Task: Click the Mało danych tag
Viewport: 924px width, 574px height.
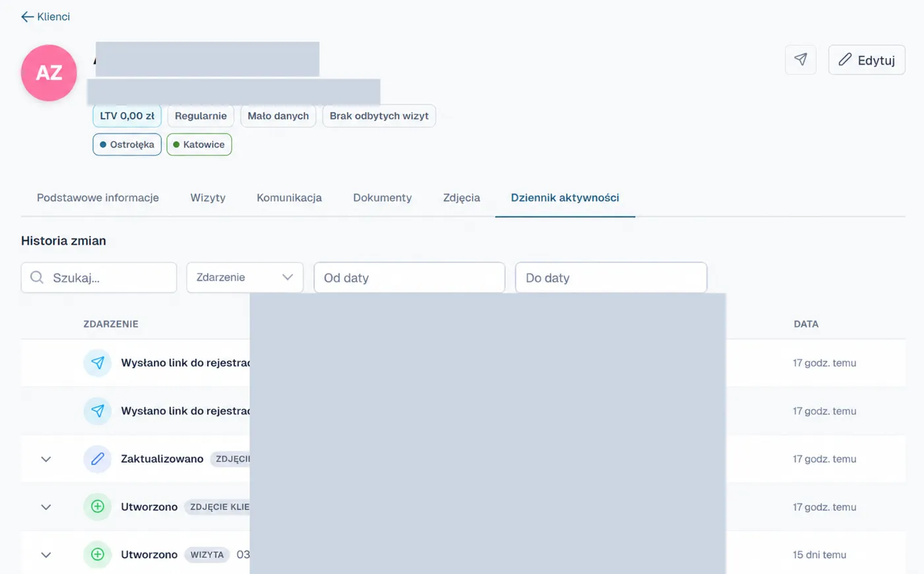Action: 278,115
